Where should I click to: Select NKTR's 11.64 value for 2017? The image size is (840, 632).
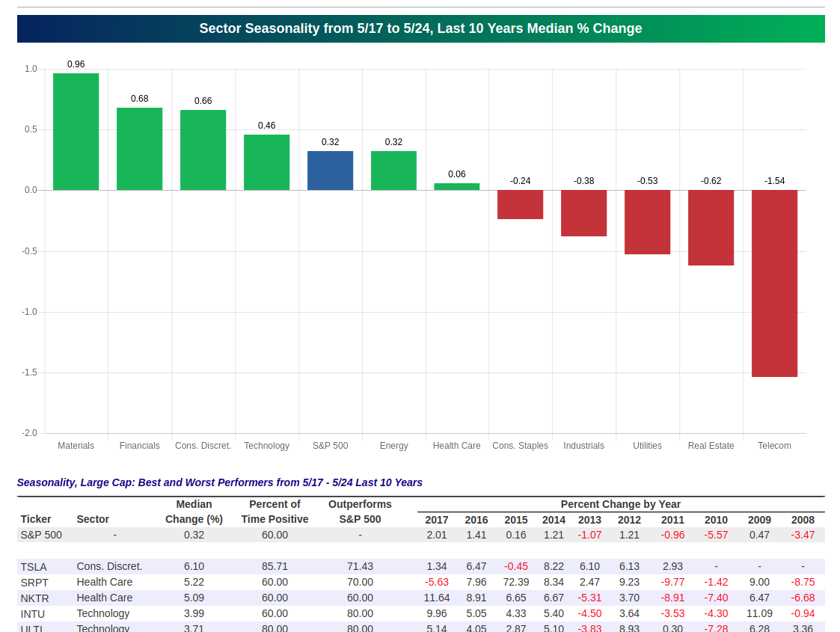(x=437, y=598)
